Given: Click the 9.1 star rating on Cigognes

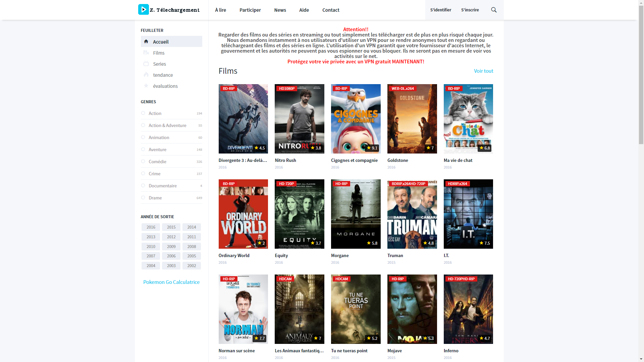Looking at the screenshot, I should [372, 148].
